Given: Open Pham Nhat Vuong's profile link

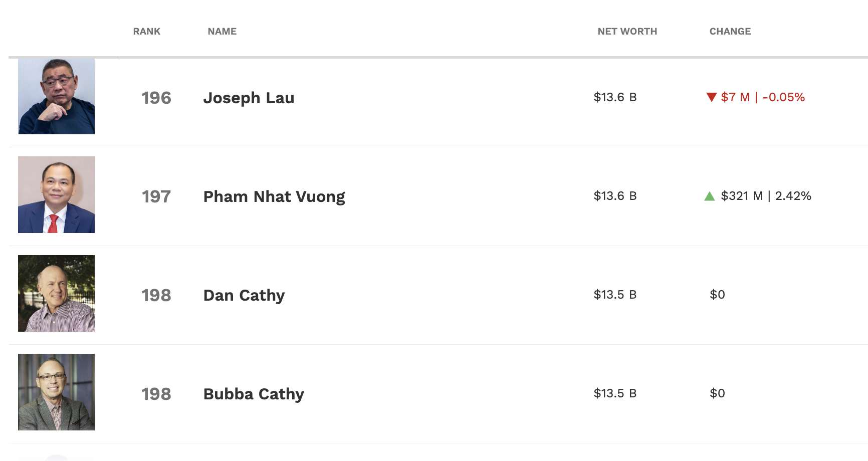Looking at the screenshot, I should click(274, 196).
